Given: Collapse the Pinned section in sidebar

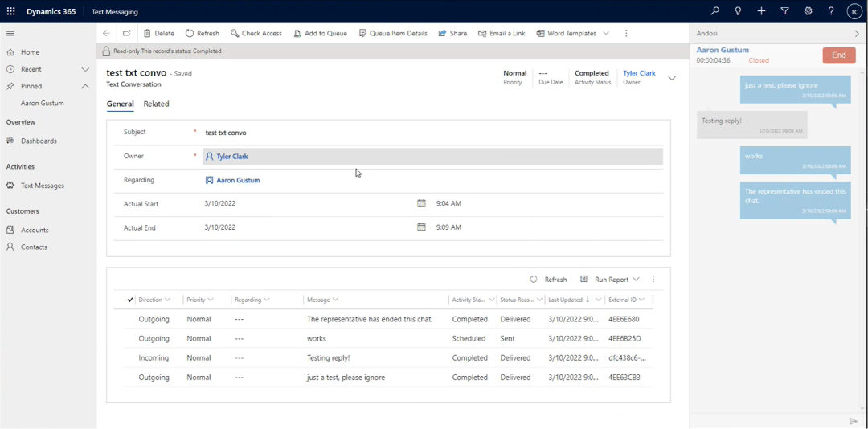Looking at the screenshot, I should coord(85,86).
